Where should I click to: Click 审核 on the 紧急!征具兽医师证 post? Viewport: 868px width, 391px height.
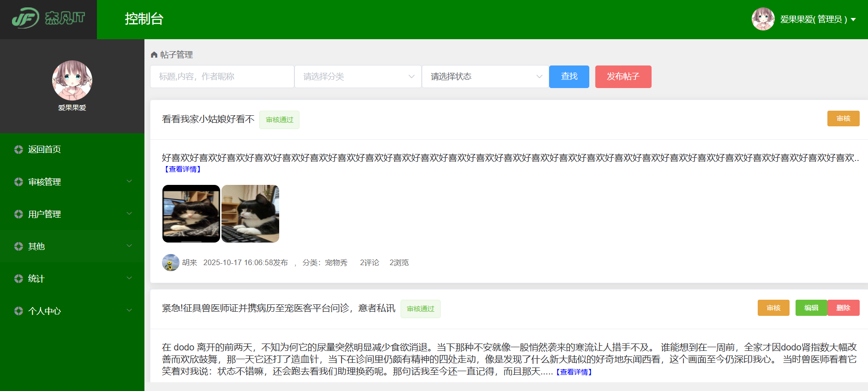(x=773, y=308)
